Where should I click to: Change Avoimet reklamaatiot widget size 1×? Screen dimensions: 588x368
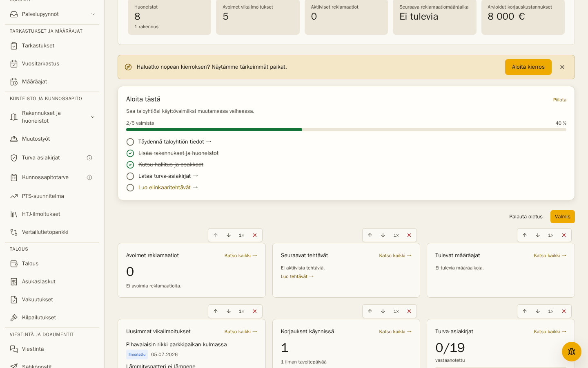coord(242,235)
